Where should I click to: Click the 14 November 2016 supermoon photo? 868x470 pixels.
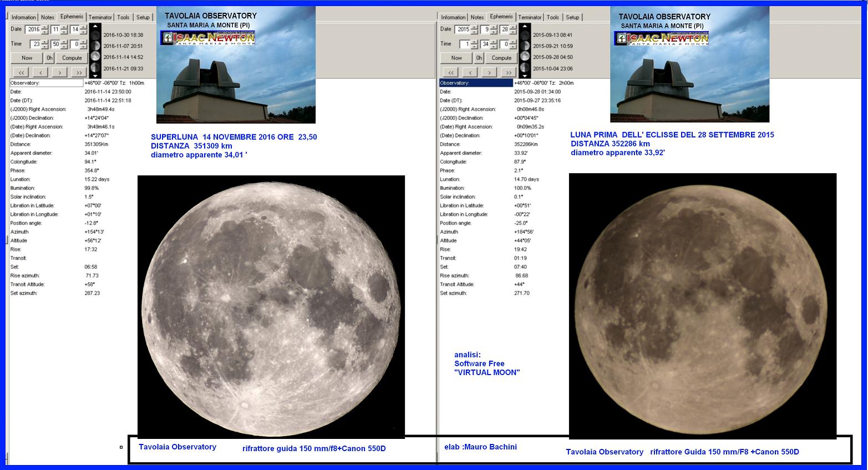(271, 307)
